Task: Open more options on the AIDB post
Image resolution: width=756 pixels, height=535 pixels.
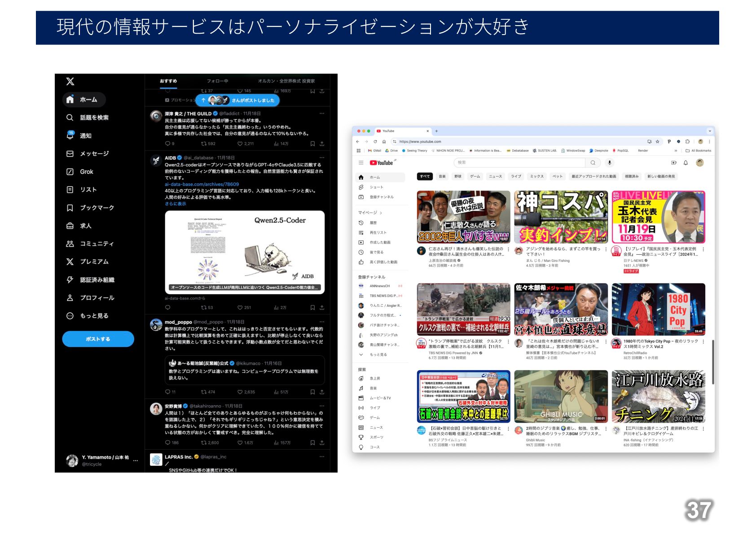Action: (322, 158)
